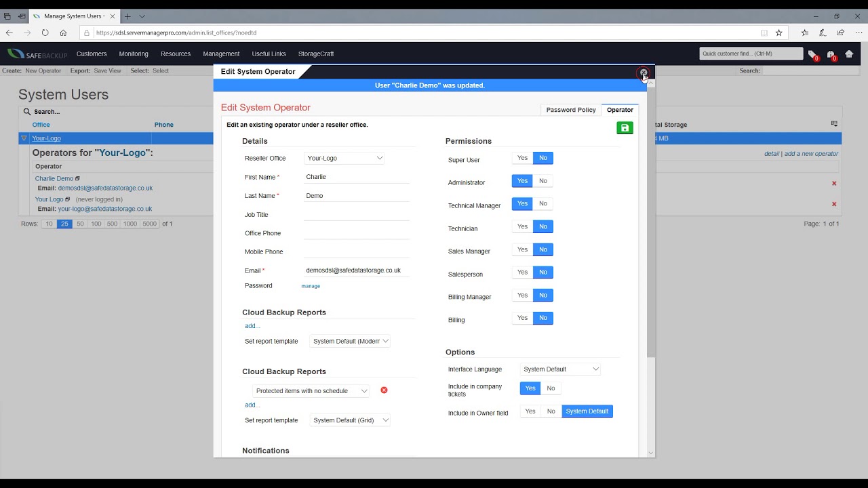Click the tickets tag icon in header
Viewport: 868px width, 488px height.
[812, 54]
